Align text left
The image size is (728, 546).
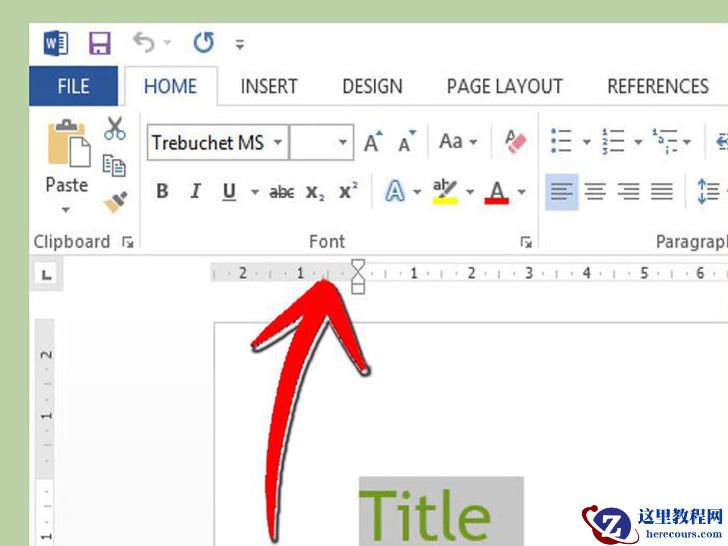click(562, 191)
